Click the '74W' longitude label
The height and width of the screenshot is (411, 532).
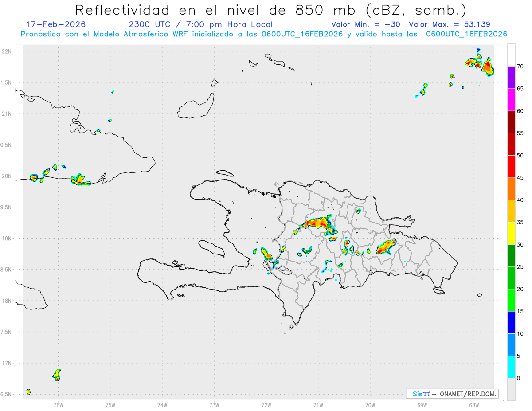(162, 406)
